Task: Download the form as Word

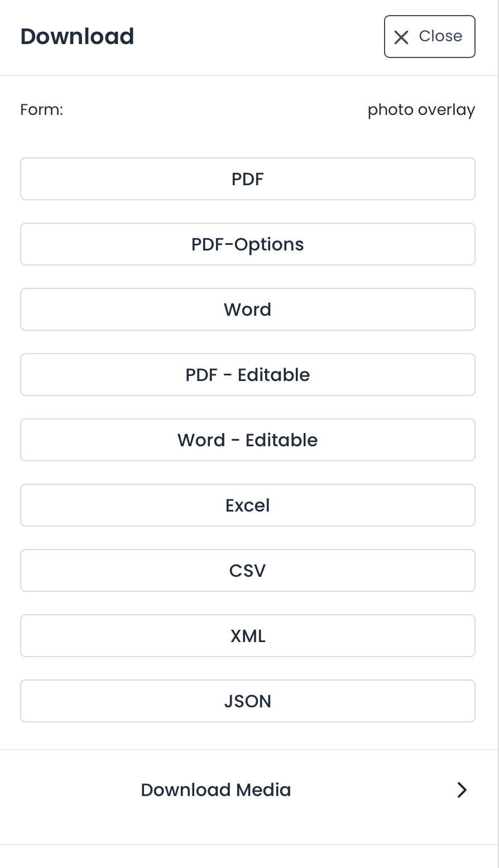Action: coord(248,309)
